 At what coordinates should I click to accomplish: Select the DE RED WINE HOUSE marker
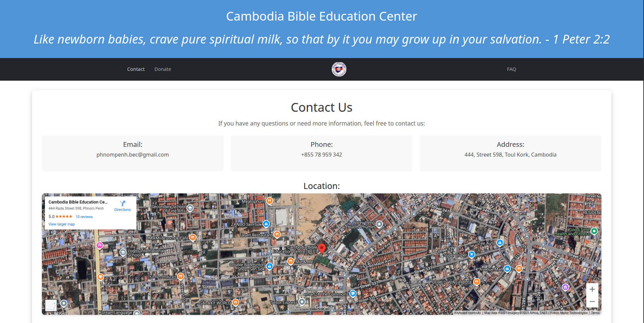click(x=476, y=281)
